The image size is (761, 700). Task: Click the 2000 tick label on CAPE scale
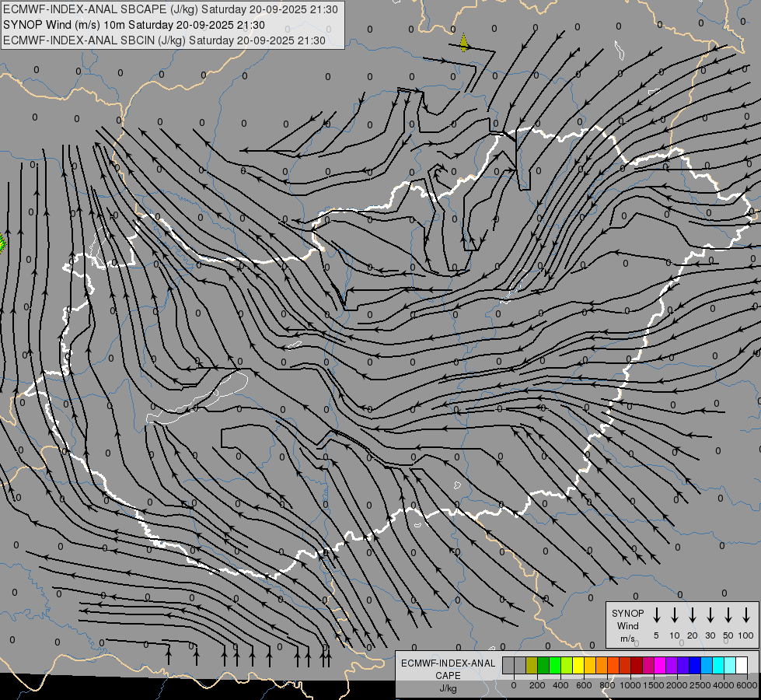pos(677,685)
